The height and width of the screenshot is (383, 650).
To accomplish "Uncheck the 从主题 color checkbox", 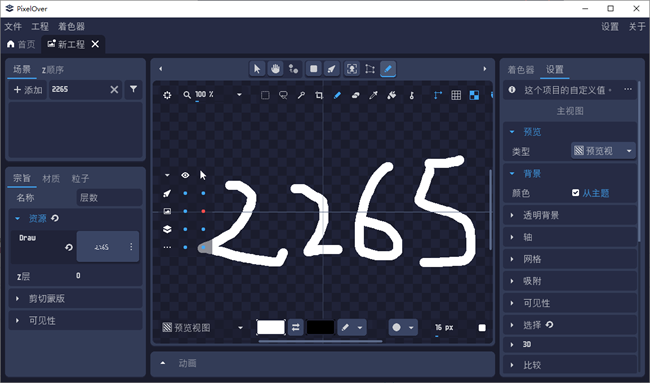I will [x=575, y=193].
